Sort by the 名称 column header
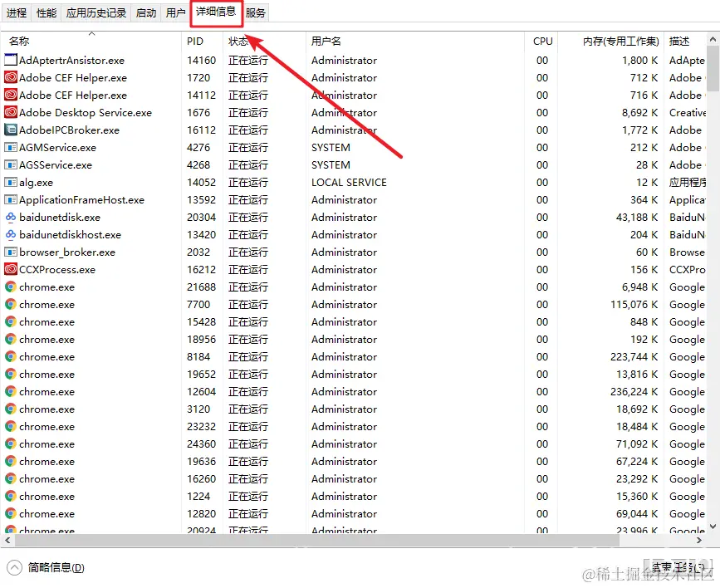 click(x=91, y=42)
